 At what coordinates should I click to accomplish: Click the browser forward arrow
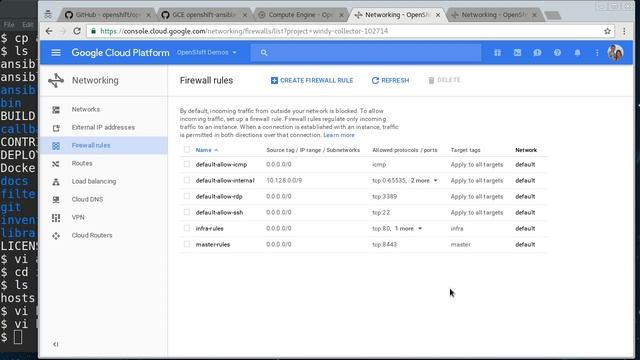(x=62, y=31)
